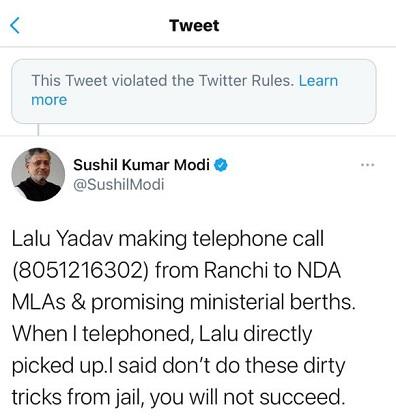Screen dimensions: 396x416
Task: Click the violated Twitter Rules notice box
Action: click(x=194, y=91)
